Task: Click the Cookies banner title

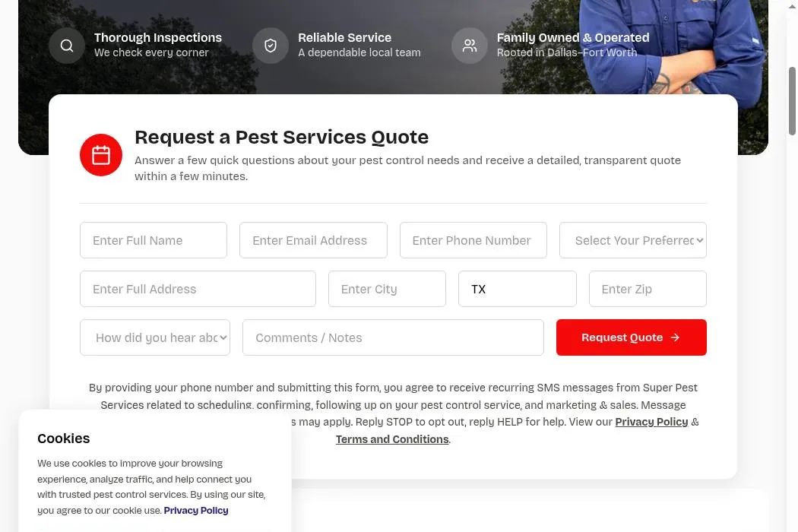Action: (64, 439)
